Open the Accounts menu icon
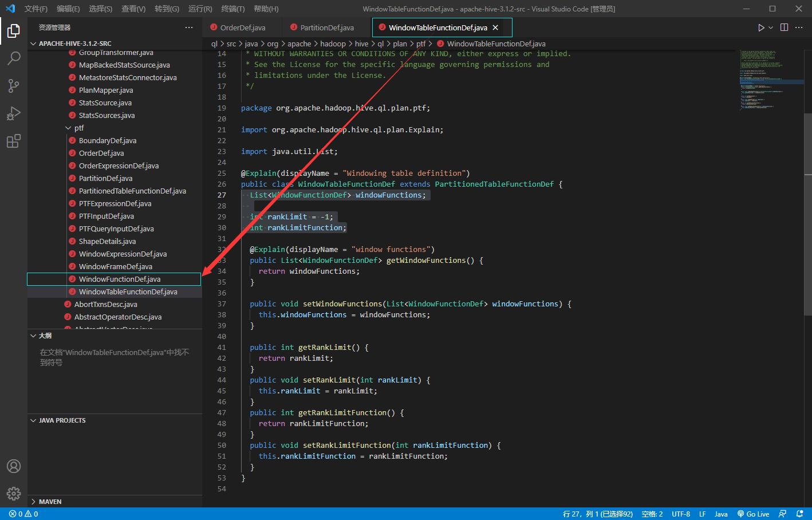Screen dimensions: 812x520 coord(14,466)
